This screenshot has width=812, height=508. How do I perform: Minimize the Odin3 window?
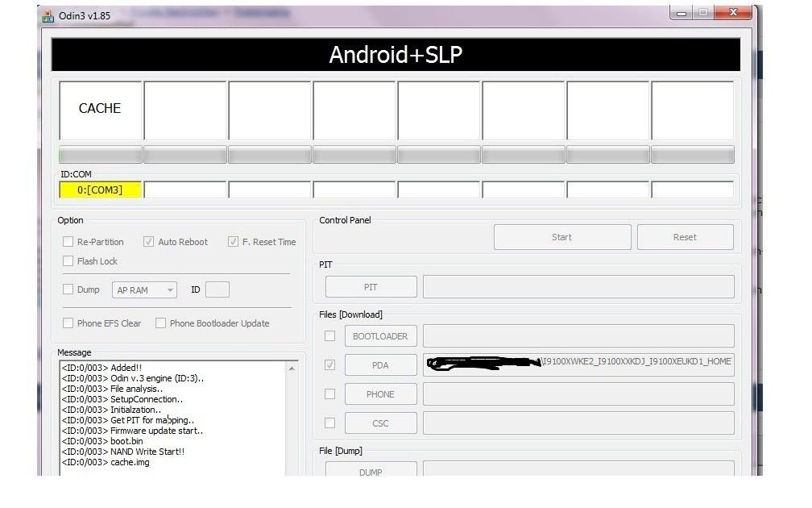[x=681, y=12]
